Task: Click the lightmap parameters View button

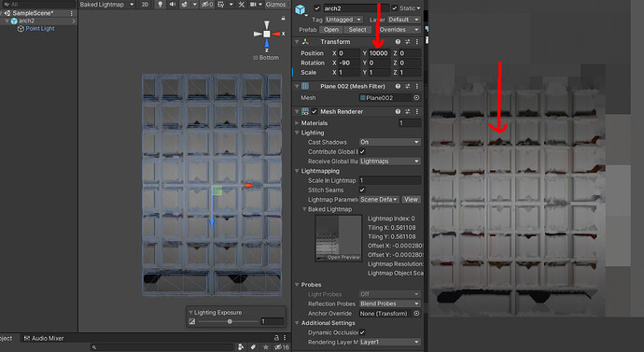Action: 411,200
